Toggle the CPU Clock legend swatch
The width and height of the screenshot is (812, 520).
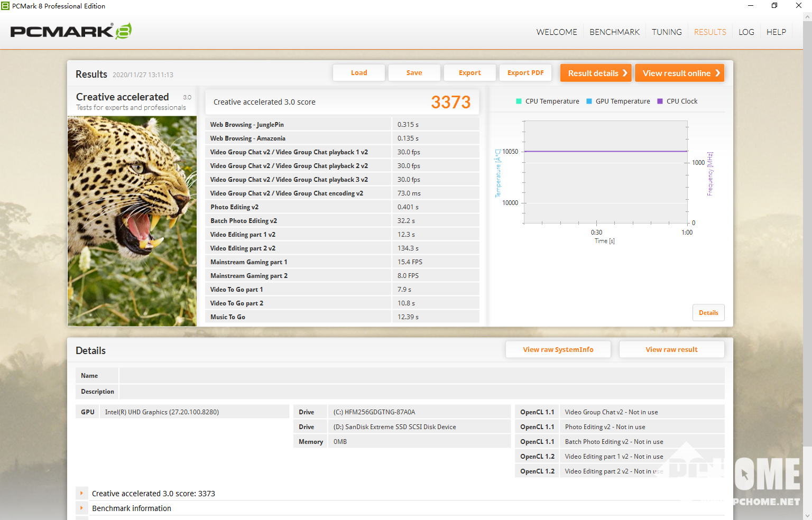(660, 101)
